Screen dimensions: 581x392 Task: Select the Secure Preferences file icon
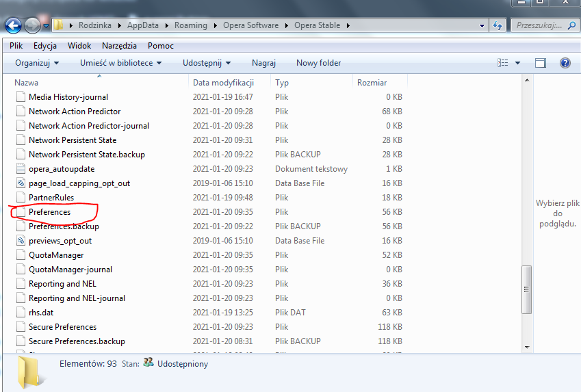coord(21,327)
